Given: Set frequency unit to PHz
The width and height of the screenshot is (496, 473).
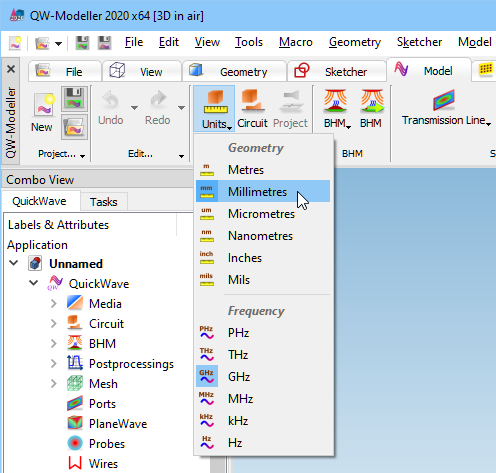Looking at the screenshot, I should 263,333.
